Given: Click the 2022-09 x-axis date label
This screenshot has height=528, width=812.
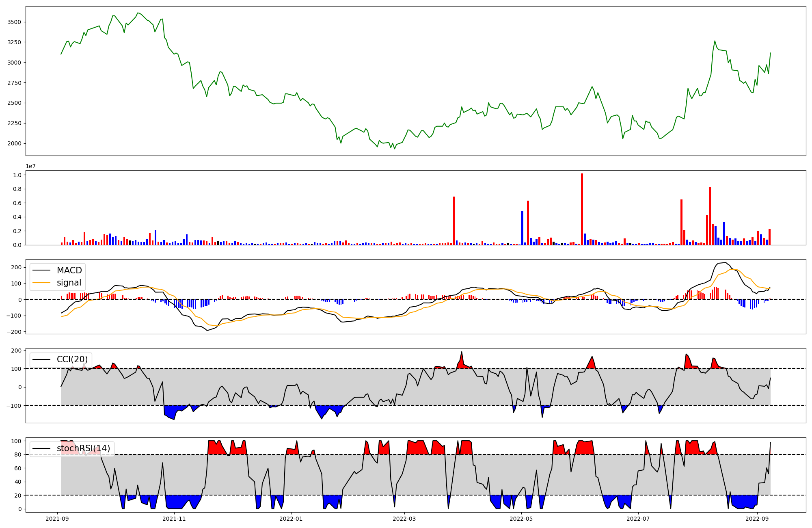Looking at the screenshot, I should tap(757, 519).
